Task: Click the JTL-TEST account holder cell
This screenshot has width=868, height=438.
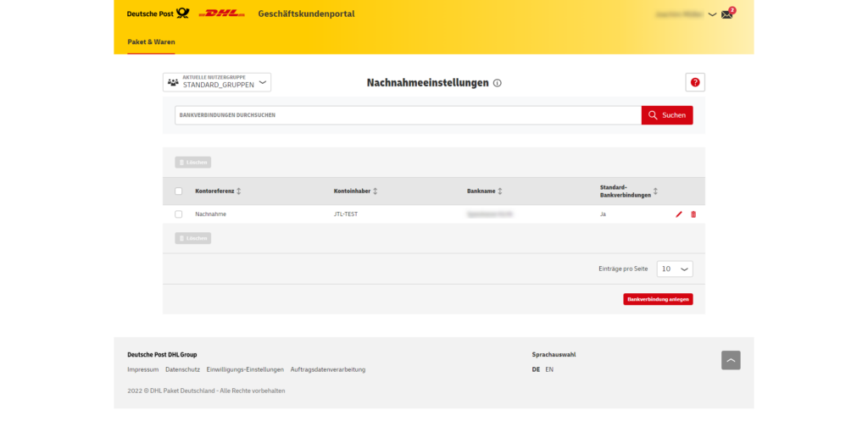Action: click(x=346, y=214)
